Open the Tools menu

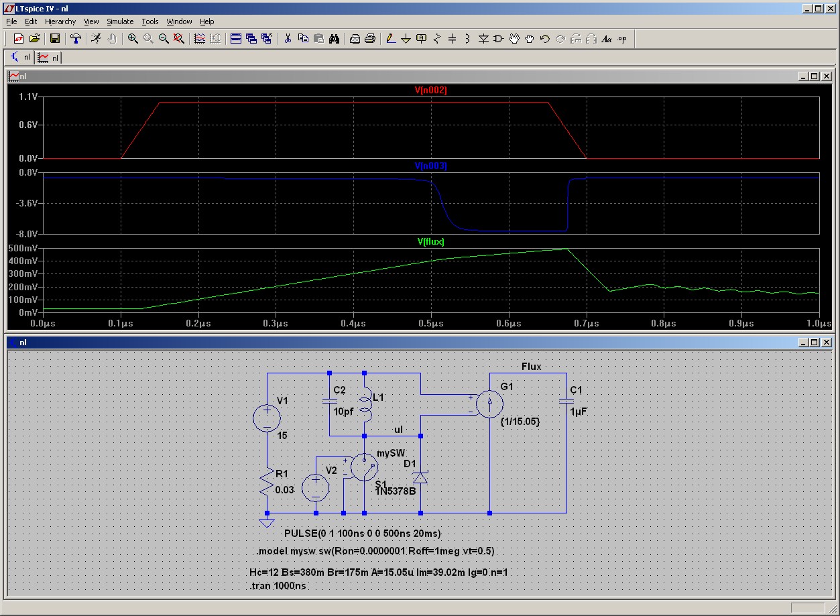point(149,21)
